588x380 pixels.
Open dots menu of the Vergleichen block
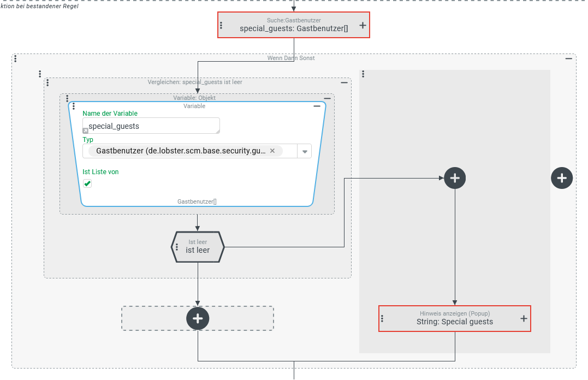point(47,82)
